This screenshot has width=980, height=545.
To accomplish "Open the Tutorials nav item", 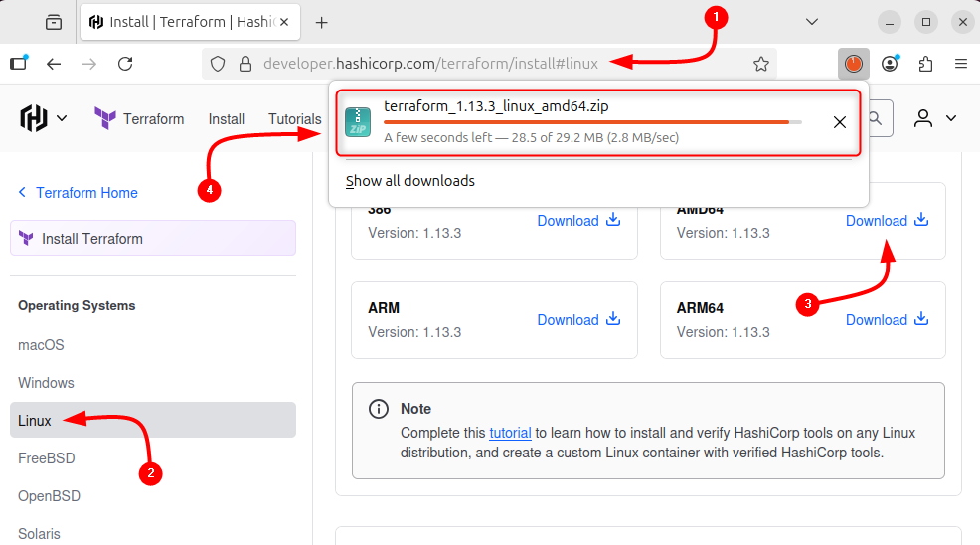I will tap(294, 119).
